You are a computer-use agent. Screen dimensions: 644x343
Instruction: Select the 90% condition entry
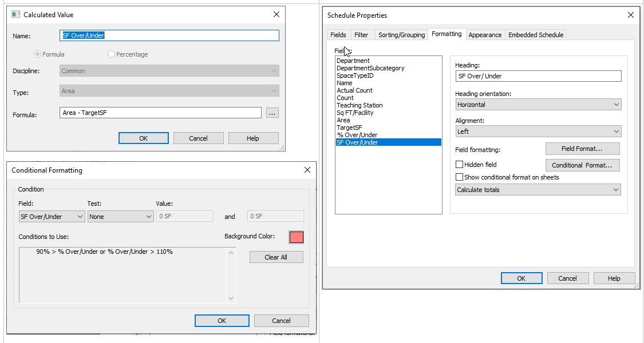pyautogui.click(x=104, y=252)
